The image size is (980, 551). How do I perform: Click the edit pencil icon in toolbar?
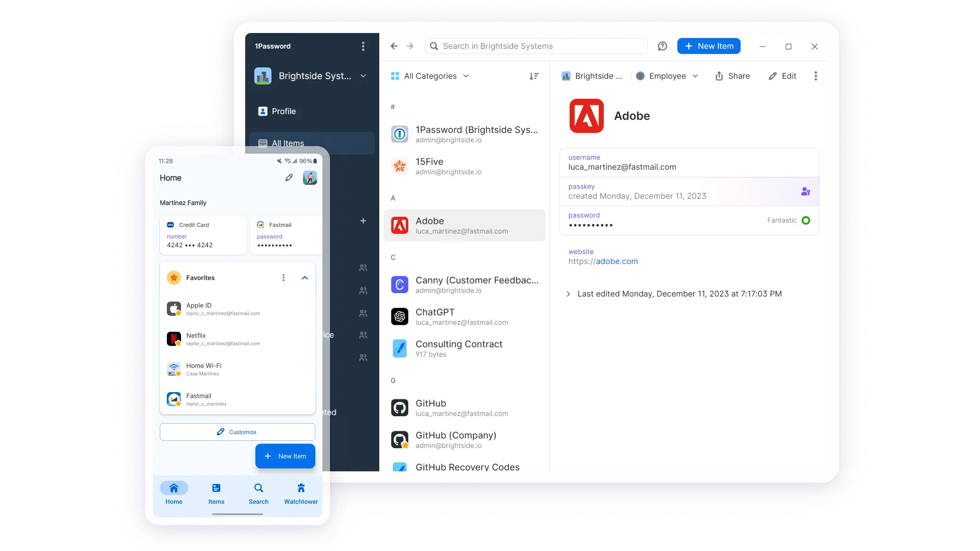[x=772, y=76]
